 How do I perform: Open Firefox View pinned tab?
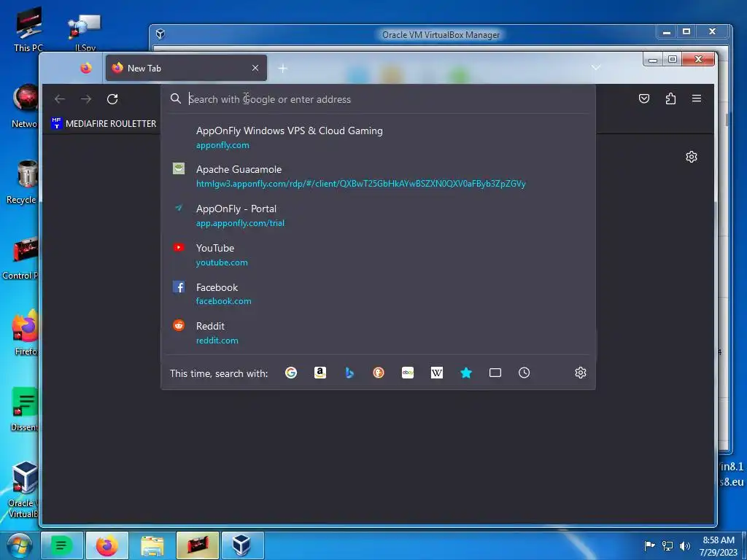86,68
